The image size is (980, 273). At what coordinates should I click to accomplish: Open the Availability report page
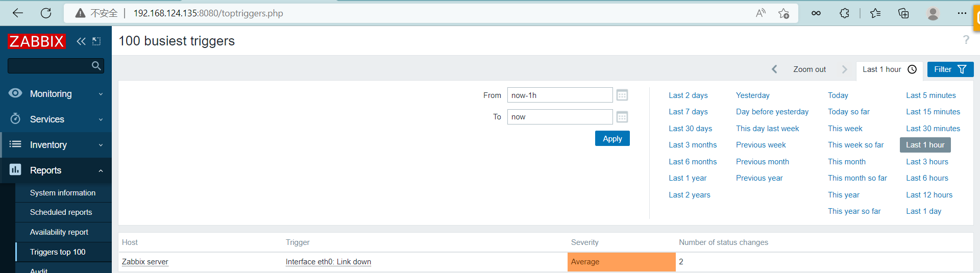click(x=59, y=232)
